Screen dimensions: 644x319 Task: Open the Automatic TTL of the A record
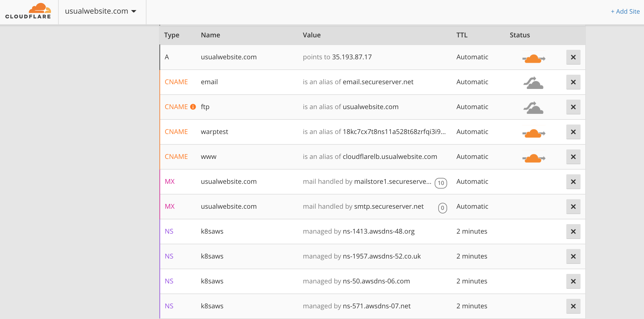pos(472,57)
